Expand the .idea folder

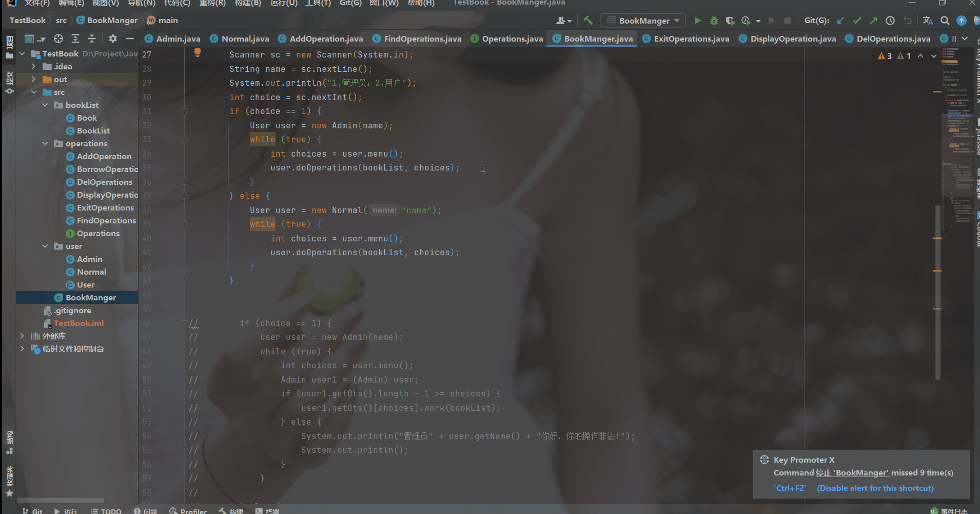[x=33, y=66]
